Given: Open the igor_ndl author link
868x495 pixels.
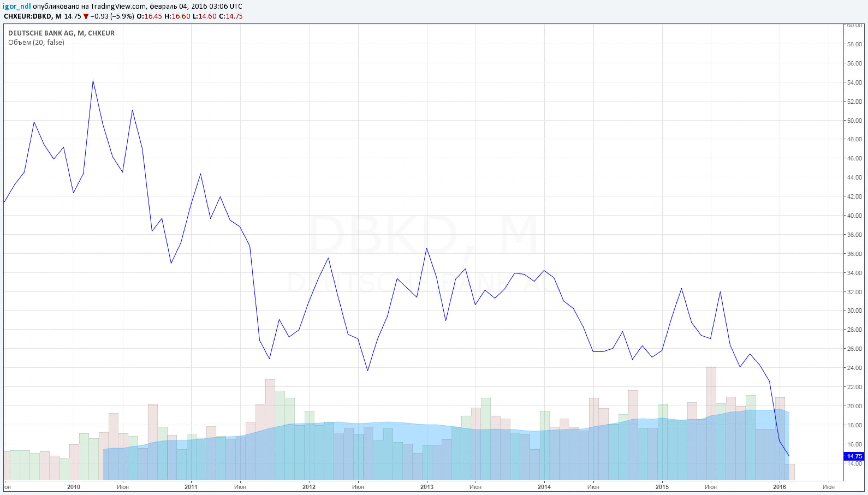Looking at the screenshot, I should click(17, 6).
